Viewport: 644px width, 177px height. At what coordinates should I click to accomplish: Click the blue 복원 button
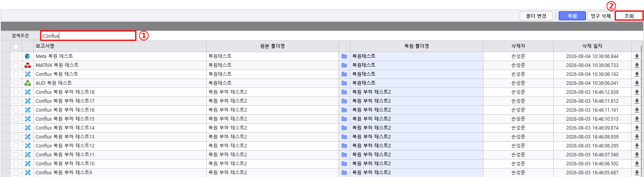(x=572, y=16)
